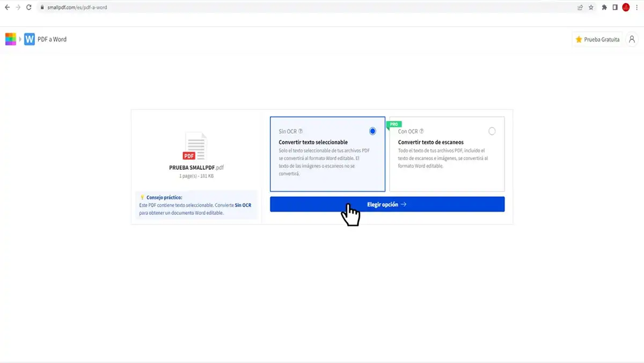Expand the breadcrumb chevron next to the logo
644x363 pixels.
click(20, 39)
